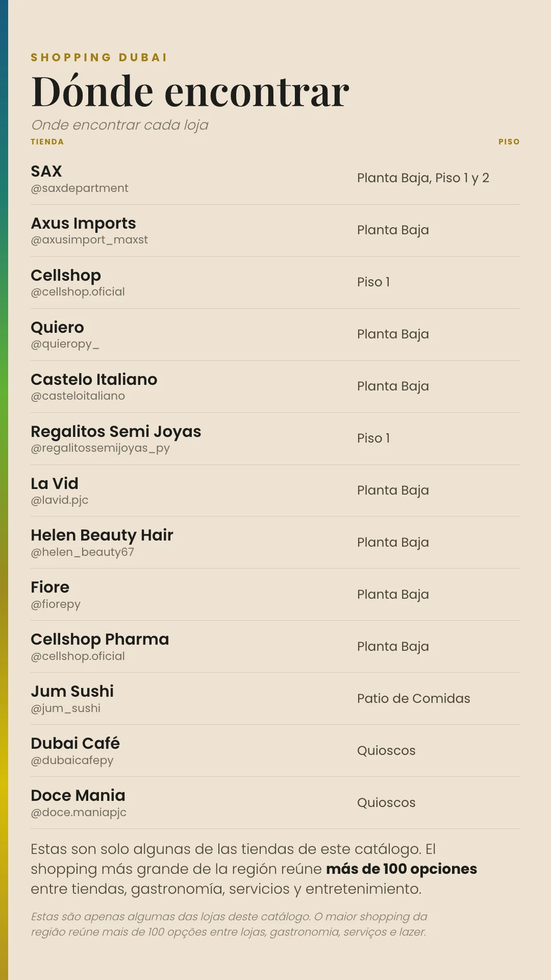The image size is (551, 980).
Task: Select the Axus Imports store name
Action: pos(83,223)
